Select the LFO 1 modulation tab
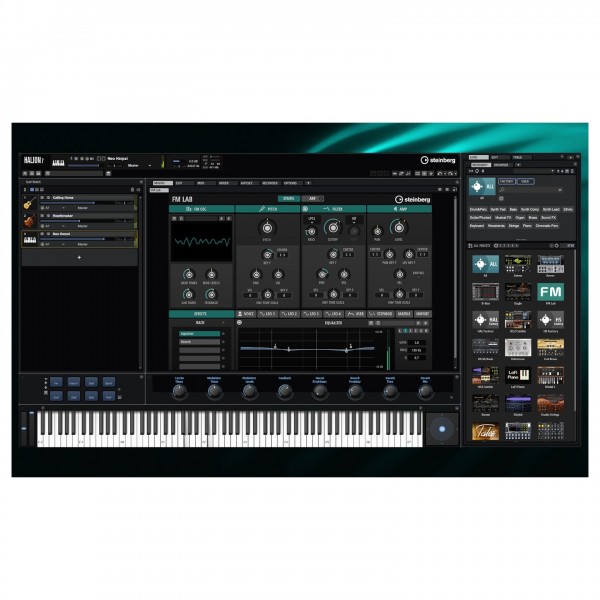Screen dimensions: 600x600 point(267,314)
